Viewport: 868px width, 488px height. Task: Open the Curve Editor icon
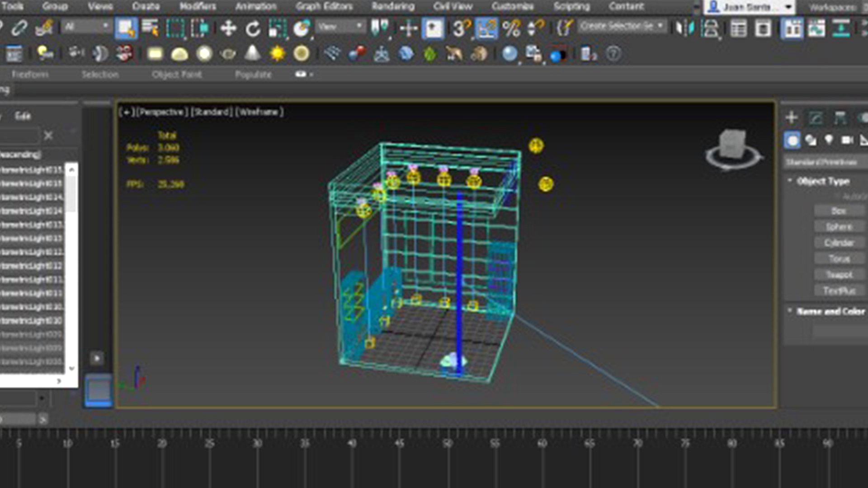(x=816, y=28)
